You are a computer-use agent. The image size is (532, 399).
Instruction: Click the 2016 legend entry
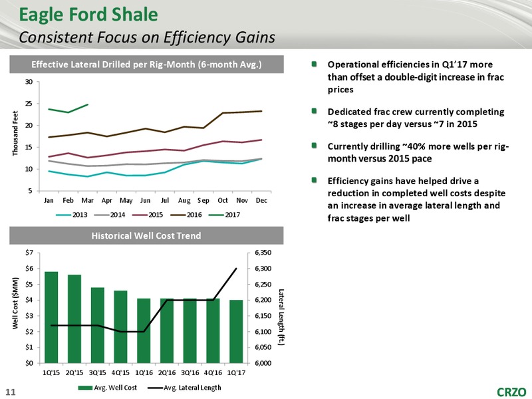[x=186, y=215]
